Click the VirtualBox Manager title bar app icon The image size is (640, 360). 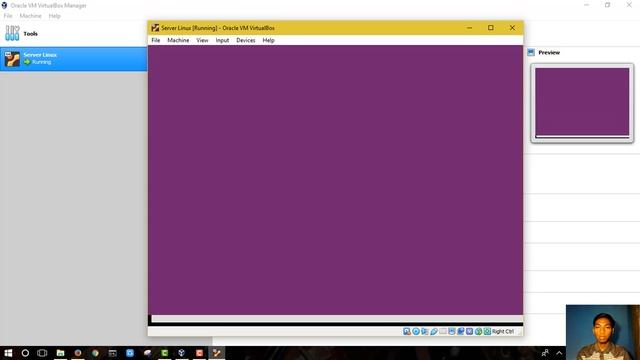[x=4, y=5]
